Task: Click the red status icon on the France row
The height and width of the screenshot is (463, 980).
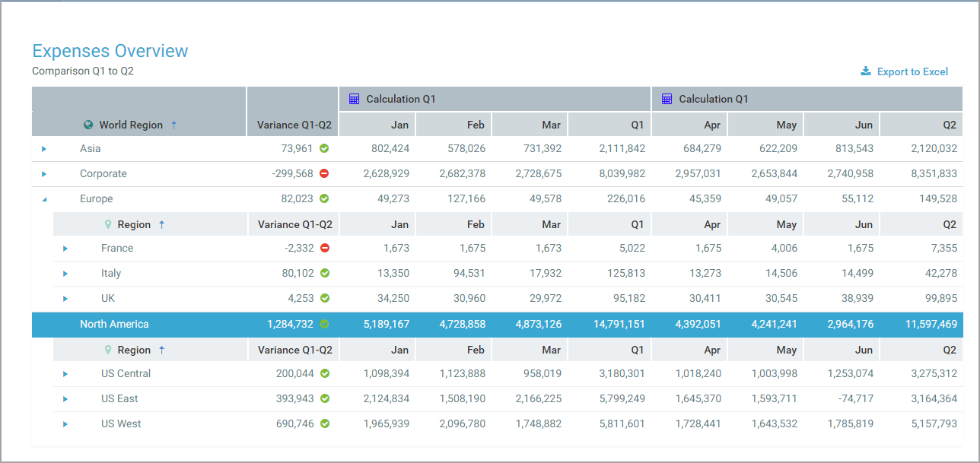Action: [x=325, y=248]
